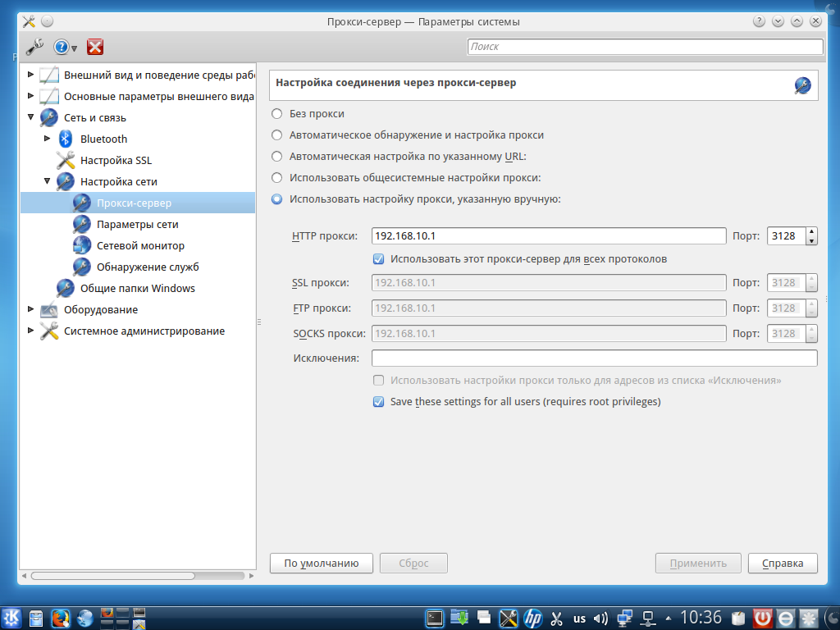Open Обнаружение служб tree entry
This screenshot has width=840, height=630.
click(x=148, y=267)
